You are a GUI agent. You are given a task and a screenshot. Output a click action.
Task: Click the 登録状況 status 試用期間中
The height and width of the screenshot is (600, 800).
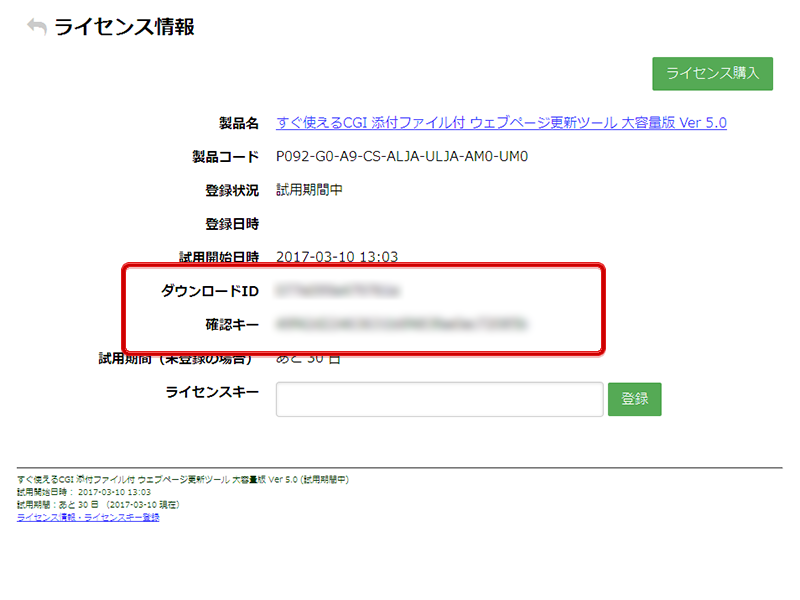point(310,190)
